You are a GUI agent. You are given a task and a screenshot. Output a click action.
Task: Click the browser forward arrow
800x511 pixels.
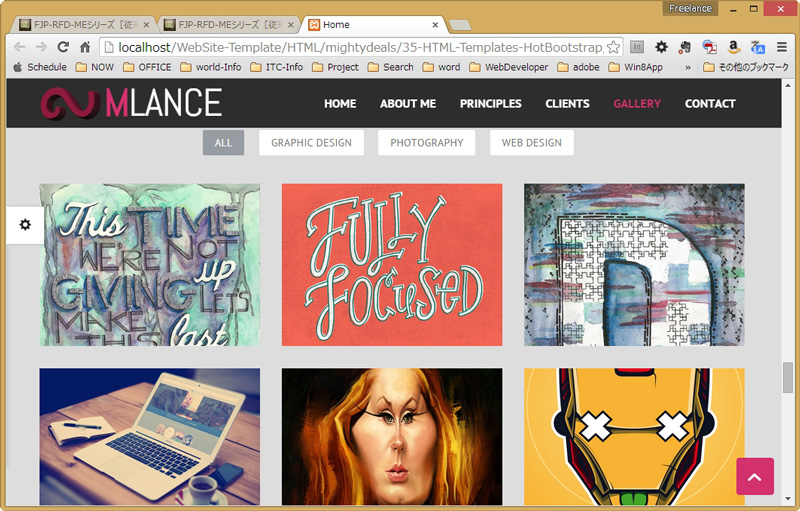pyautogui.click(x=41, y=47)
